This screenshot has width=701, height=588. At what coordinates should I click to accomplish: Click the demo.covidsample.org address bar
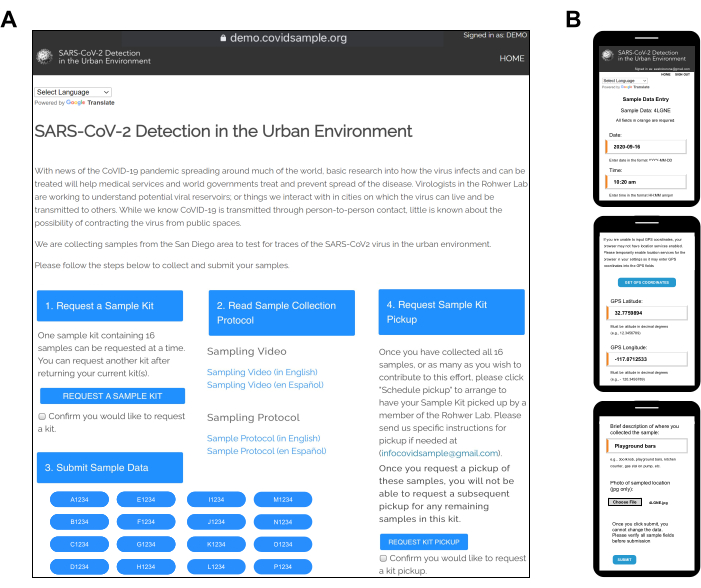coord(283,38)
